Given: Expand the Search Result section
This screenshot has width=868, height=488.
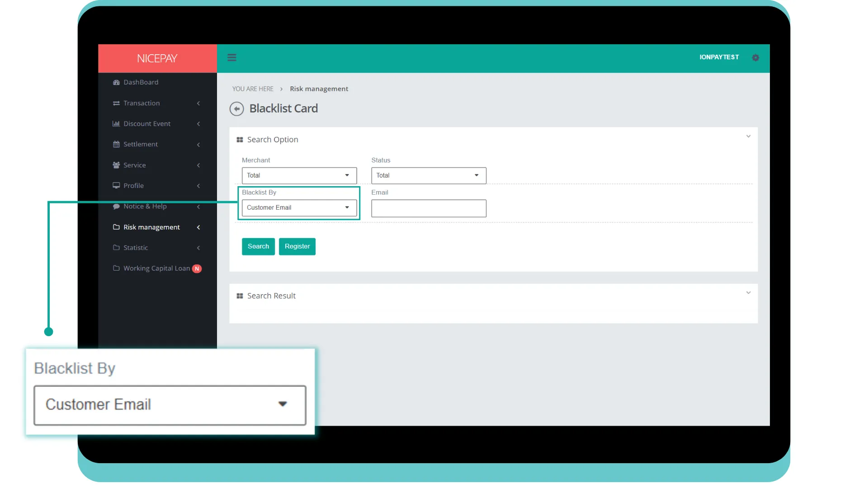Looking at the screenshot, I should pos(749,292).
